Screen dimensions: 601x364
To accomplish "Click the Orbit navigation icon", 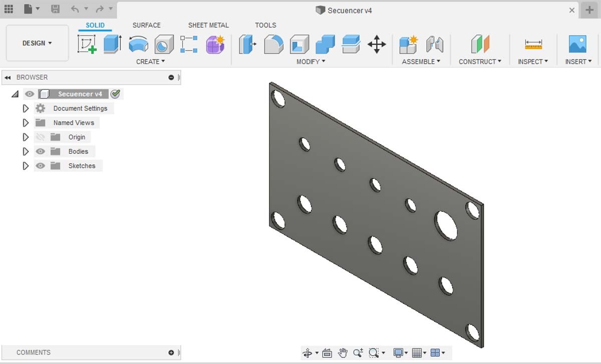I will [x=308, y=353].
